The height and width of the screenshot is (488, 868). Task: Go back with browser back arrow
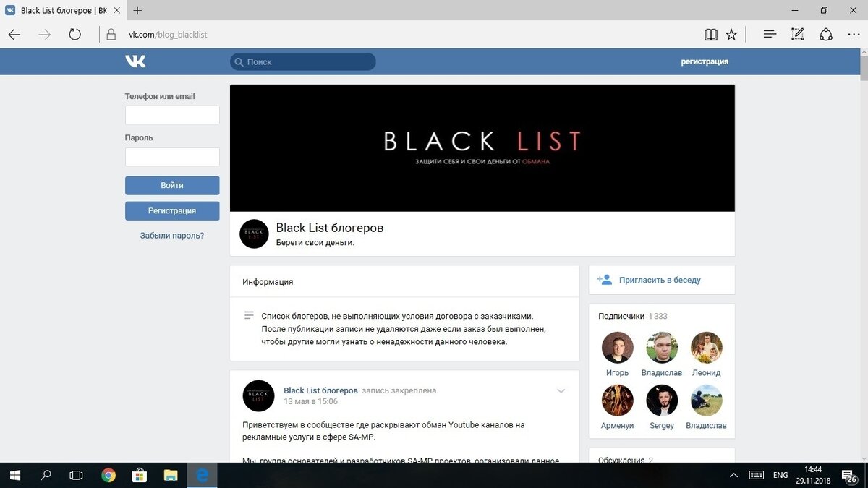[14, 34]
